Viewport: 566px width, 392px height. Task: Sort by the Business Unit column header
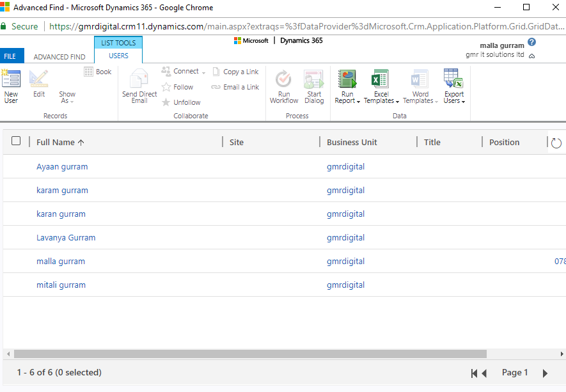click(352, 143)
